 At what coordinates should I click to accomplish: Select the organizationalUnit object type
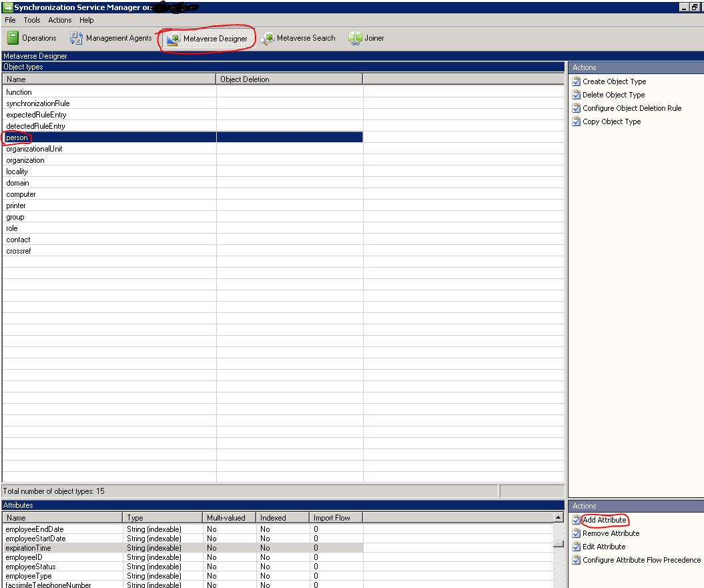pos(183,149)
